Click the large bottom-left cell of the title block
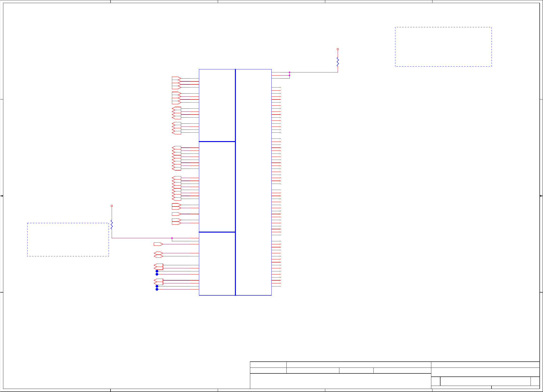Screen dimensions: 543x392 (x=340, y=381)
